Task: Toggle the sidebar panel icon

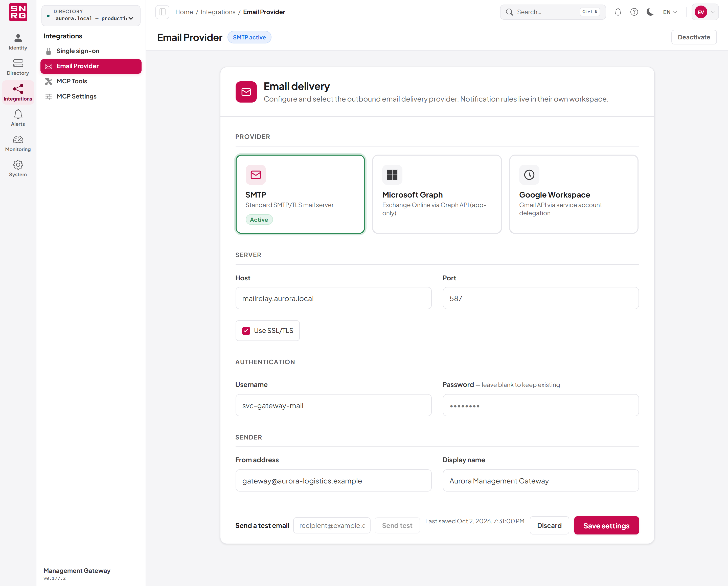Action: point(162,12)
